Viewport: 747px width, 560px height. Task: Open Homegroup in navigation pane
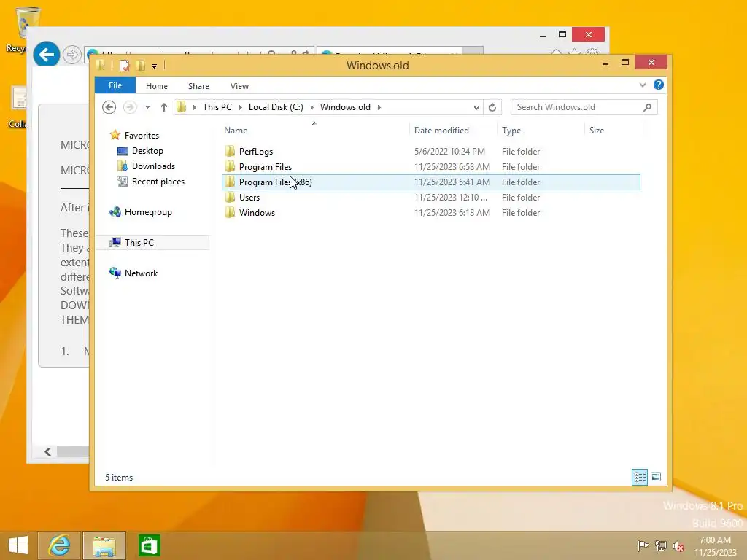coord(147,212)
